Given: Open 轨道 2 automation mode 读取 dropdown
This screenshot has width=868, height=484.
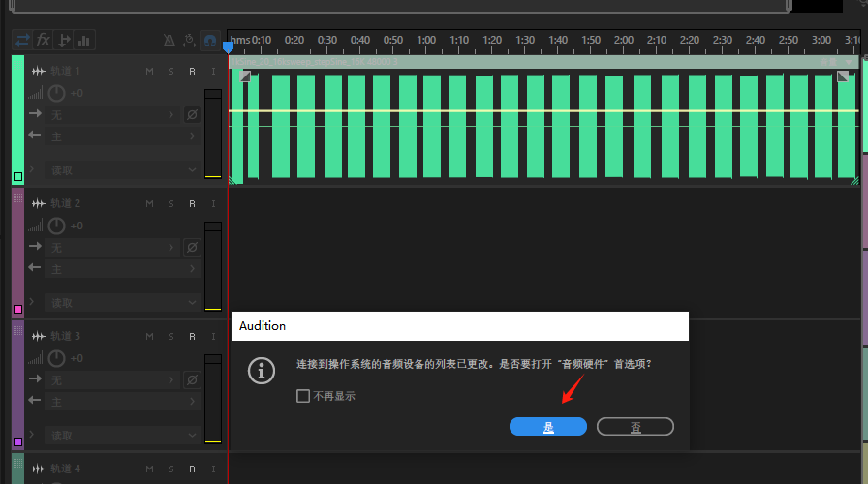Looking at the screenshot, I should coord(123,303).
